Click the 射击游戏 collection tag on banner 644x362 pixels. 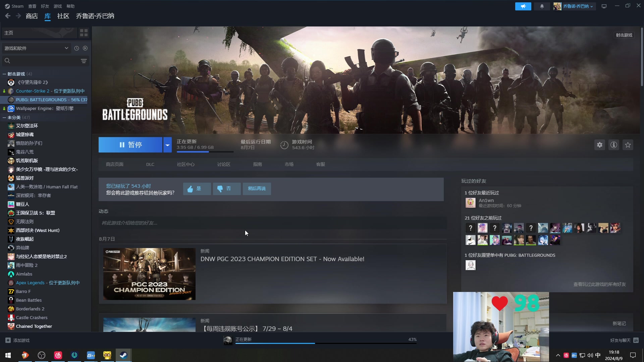[624, 35]
